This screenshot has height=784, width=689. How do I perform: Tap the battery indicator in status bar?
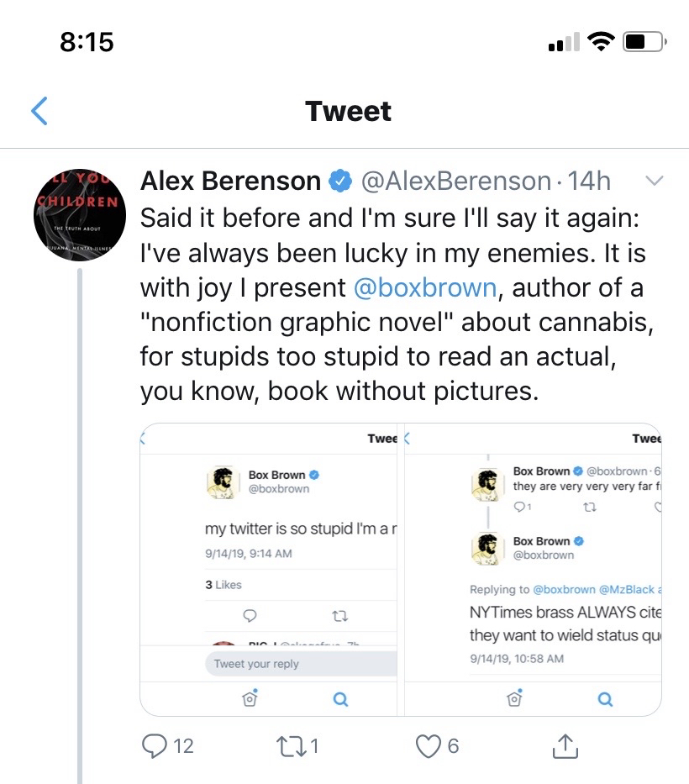[644, 41]
